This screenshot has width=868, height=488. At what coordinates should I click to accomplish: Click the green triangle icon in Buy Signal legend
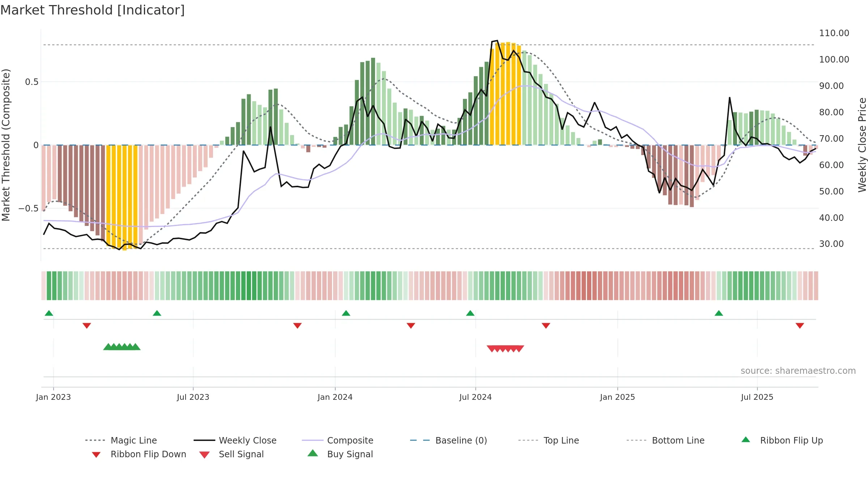(x=313, y=453)
